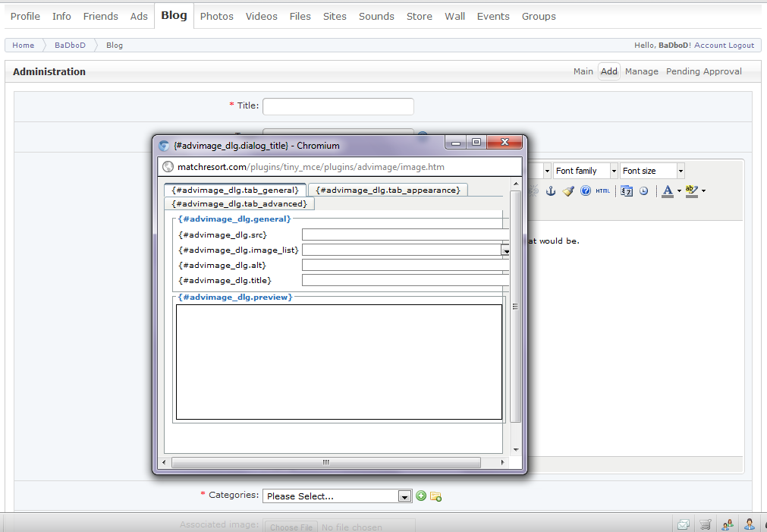Click the anchor insert icon
This screenshot has width=767, height=532.
552,191
